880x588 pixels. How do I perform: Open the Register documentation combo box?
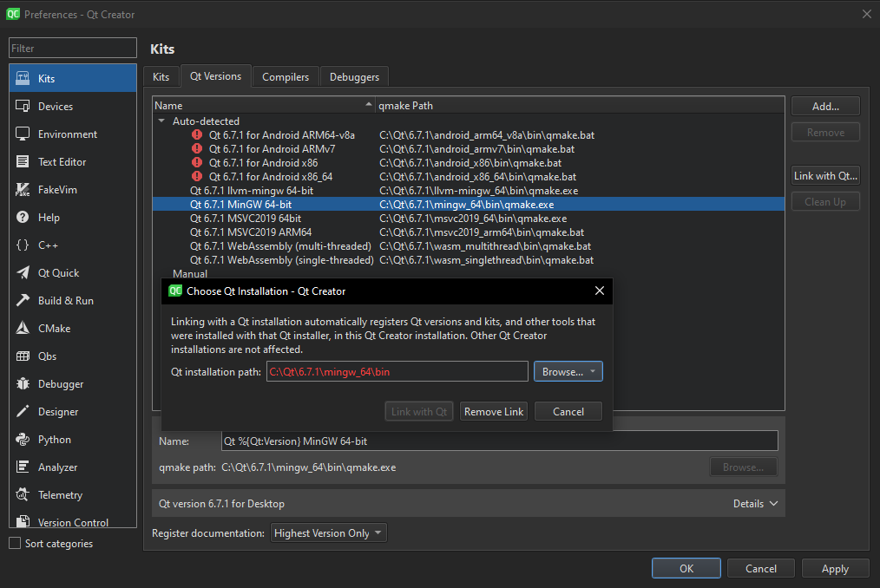(328, 533)
